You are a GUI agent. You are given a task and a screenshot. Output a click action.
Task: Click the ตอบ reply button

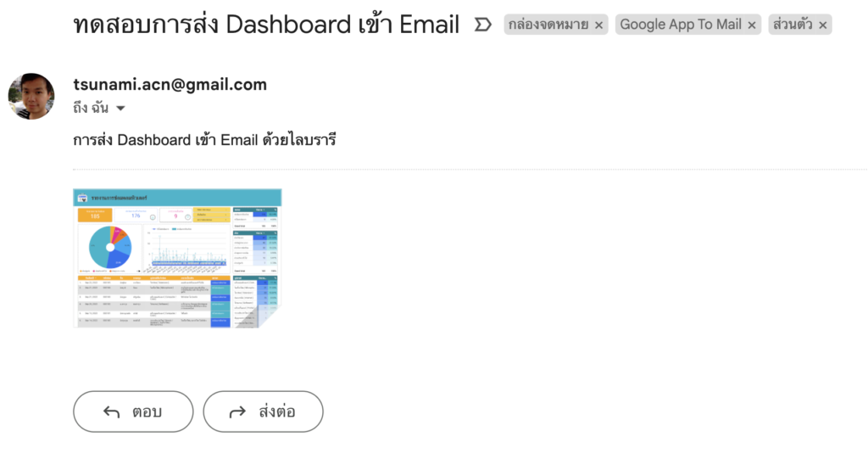click(x=133, y=412)
